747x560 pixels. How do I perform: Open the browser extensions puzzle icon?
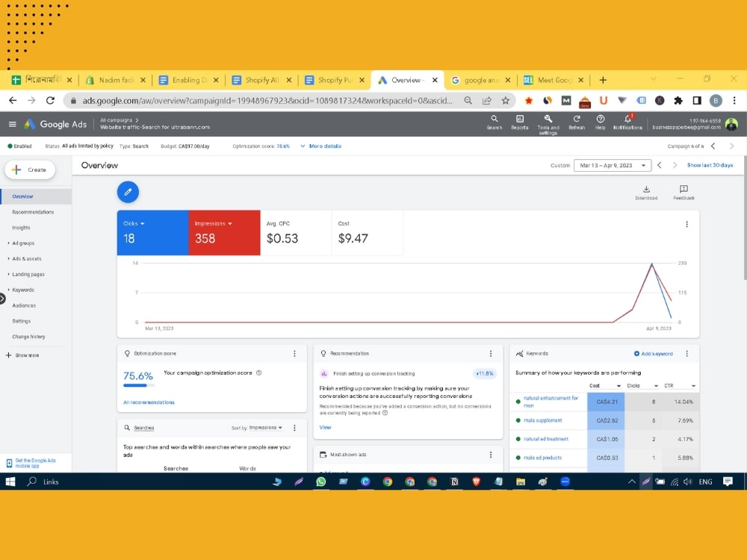click(678, 101)
